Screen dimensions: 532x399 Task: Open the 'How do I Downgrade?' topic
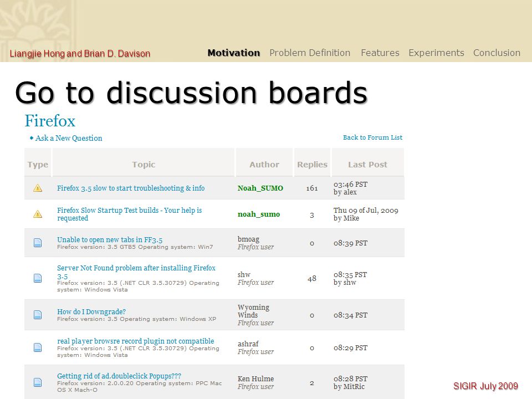[91, 311]
